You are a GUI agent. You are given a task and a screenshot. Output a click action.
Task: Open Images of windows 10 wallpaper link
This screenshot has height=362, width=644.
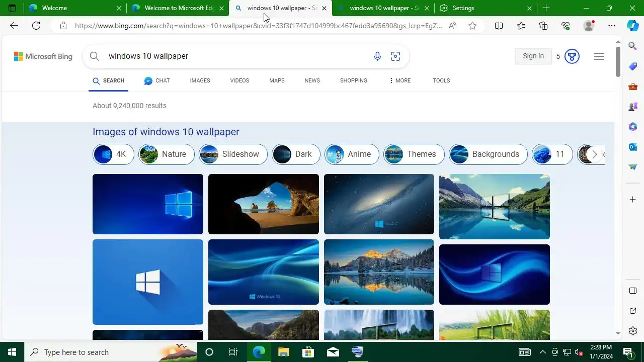(x=166, y=132)
